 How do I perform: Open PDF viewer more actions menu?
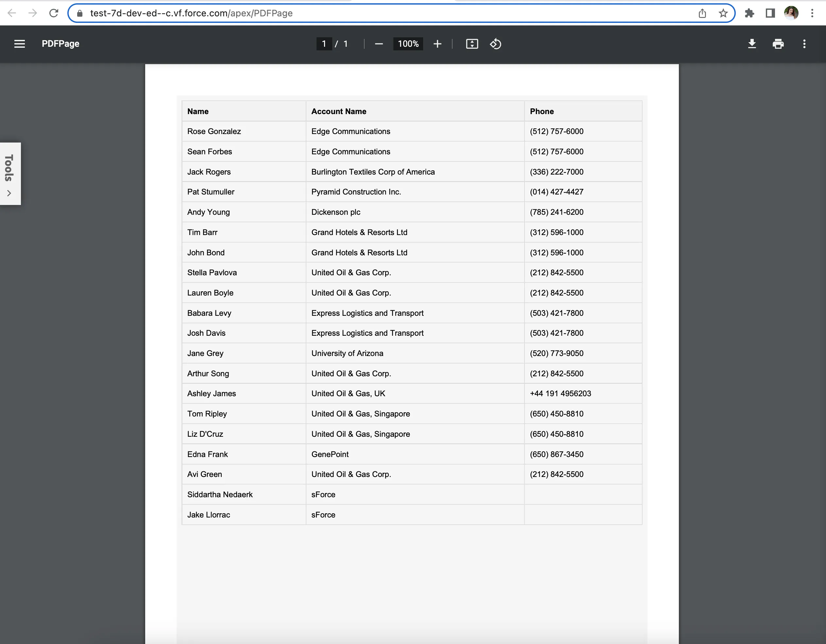(x=804, y=44)
